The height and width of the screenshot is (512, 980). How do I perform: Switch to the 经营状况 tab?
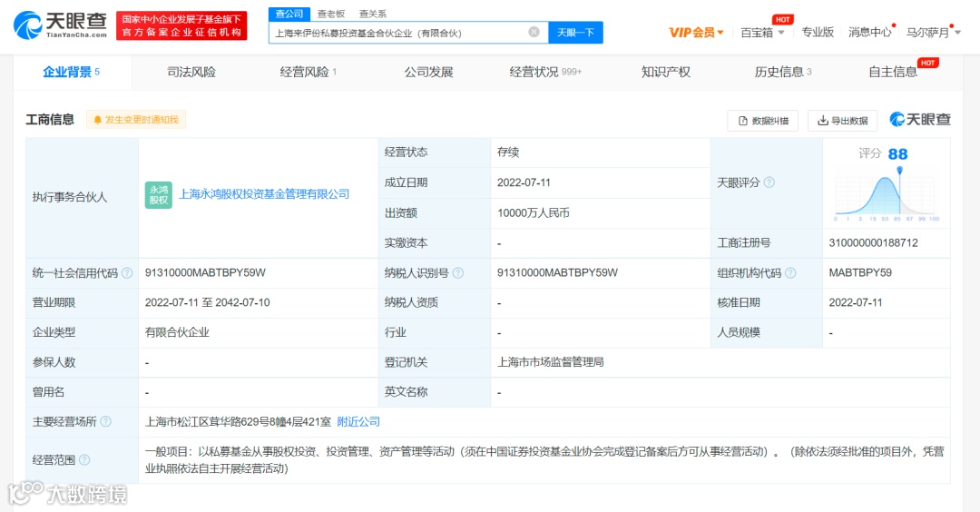(545, 72)
